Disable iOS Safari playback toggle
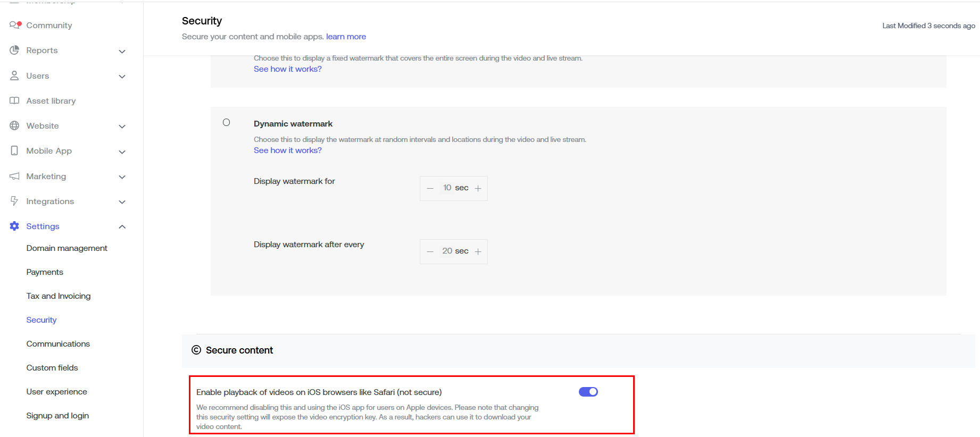Viewport: 980px width, 437px height. pos(588,392)
